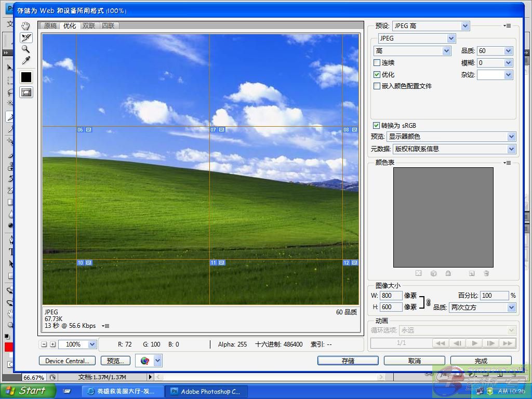532x399 pixels.
Task: Select the Hand tool
Action: [x=26, y=26]
